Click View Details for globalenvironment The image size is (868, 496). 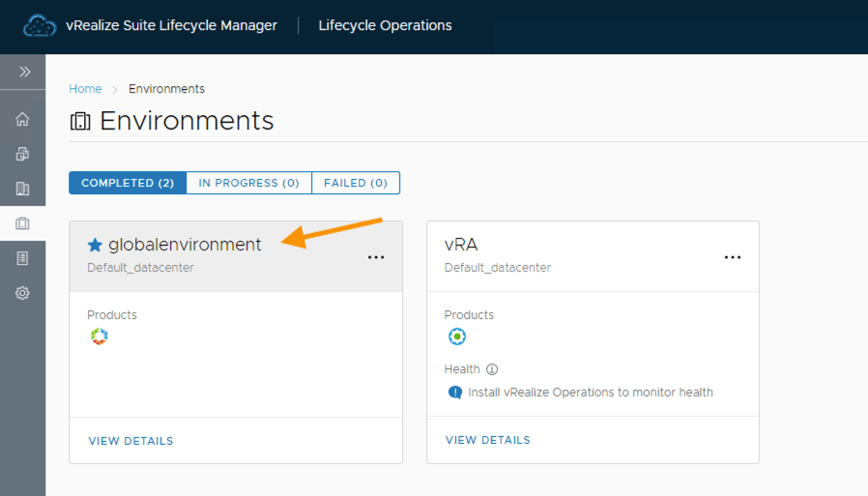click(130, 441)
